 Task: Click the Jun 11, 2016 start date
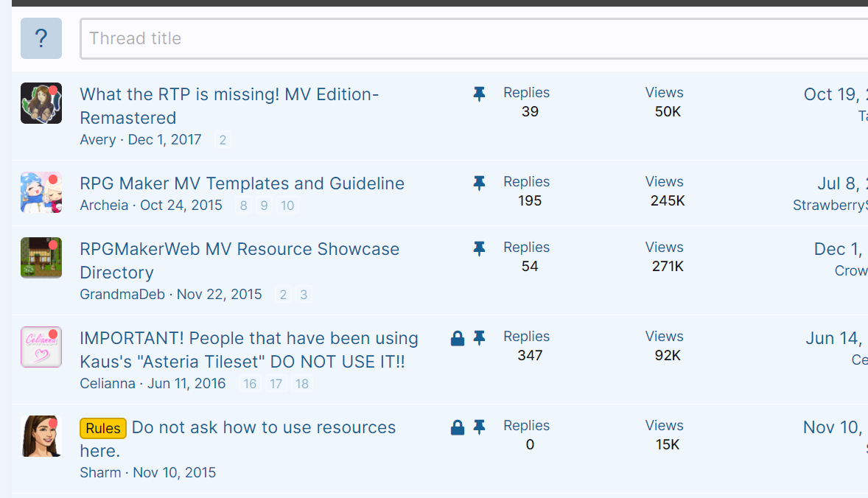point(186,384)
